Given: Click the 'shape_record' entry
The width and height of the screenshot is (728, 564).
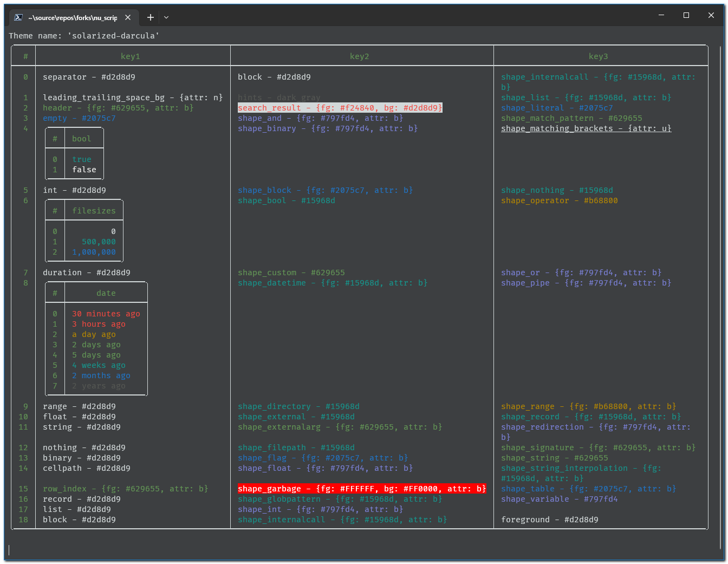Looking at the screenshot, I should click(591, 417).
